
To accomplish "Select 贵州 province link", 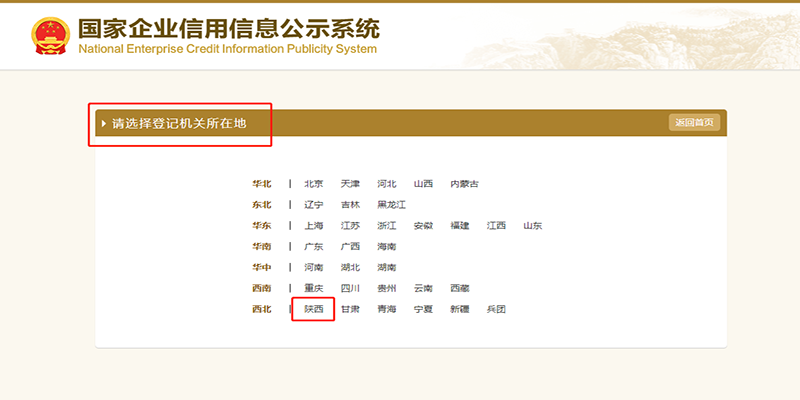I will (387, 288).
